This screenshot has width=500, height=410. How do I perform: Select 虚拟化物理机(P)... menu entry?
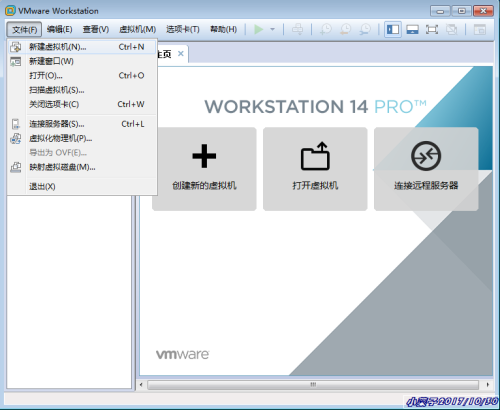[82, 138]
